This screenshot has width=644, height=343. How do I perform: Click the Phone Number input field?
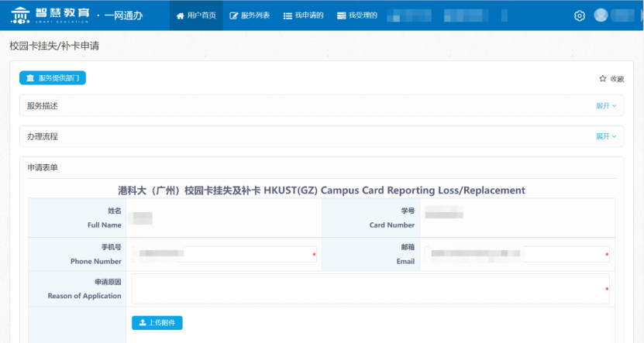click(x=223, y=254)
